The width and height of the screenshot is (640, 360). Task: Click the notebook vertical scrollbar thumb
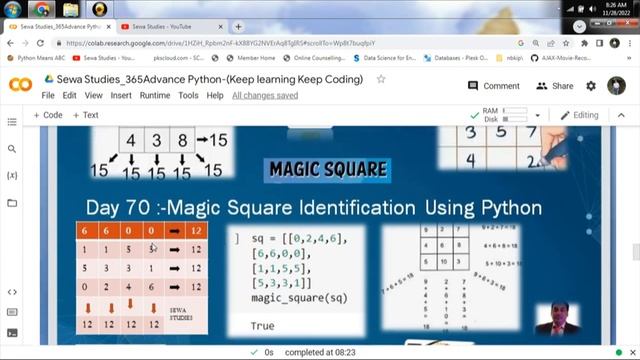636,252
